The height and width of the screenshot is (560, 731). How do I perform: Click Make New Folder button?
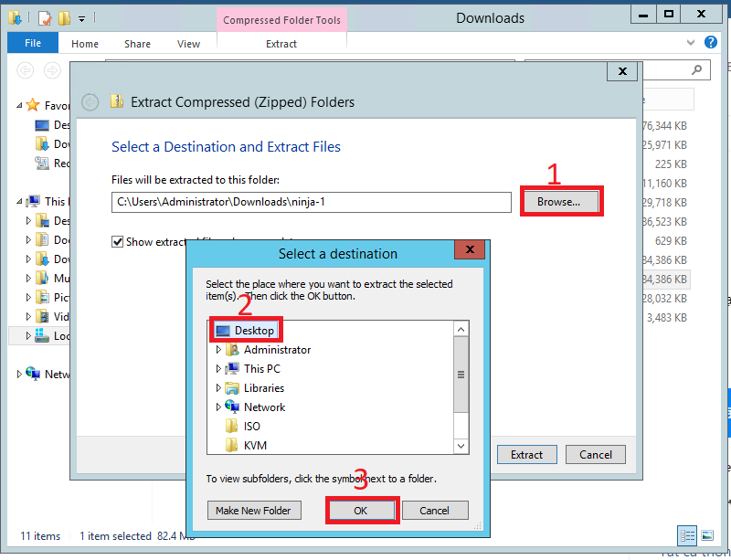(253, 511)
